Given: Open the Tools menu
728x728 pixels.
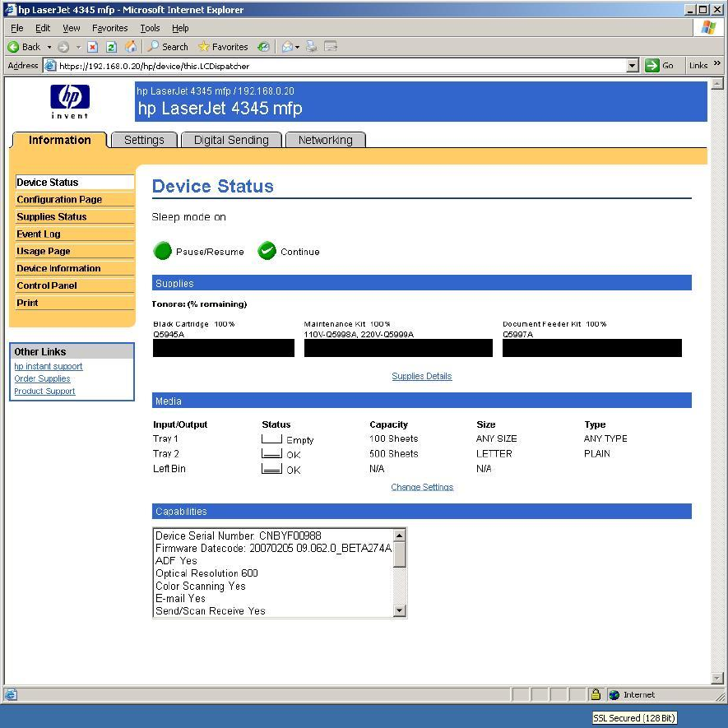Looking at the screenshot, I should click(150, 28).
